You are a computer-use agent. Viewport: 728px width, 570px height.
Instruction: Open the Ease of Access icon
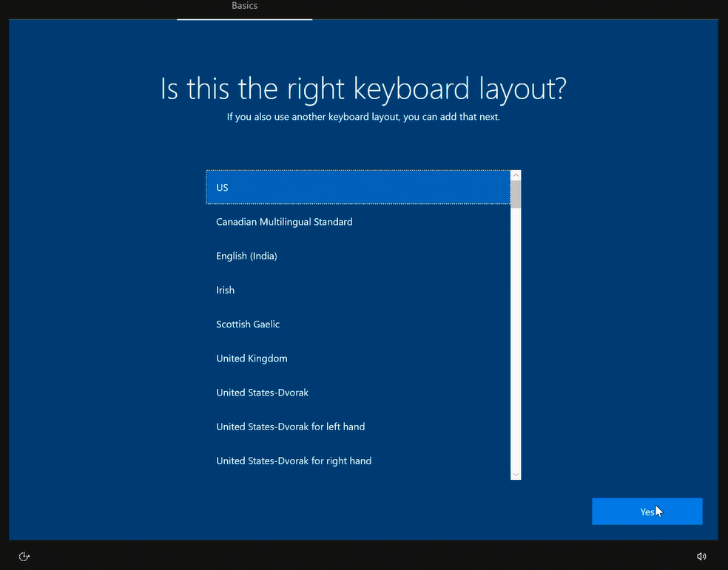(x=24, y=556)
